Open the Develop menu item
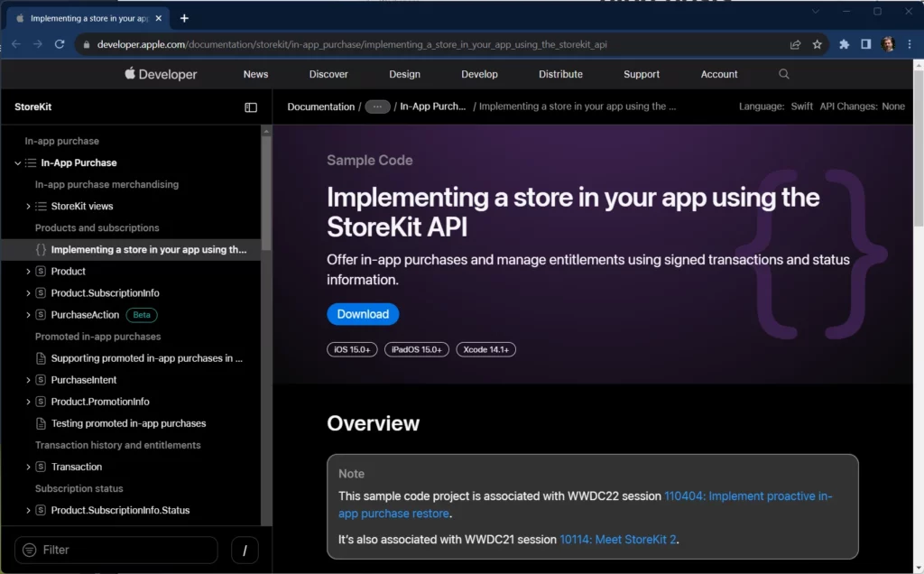This screenshot has width=924, height=574. (x=479, y=74)
